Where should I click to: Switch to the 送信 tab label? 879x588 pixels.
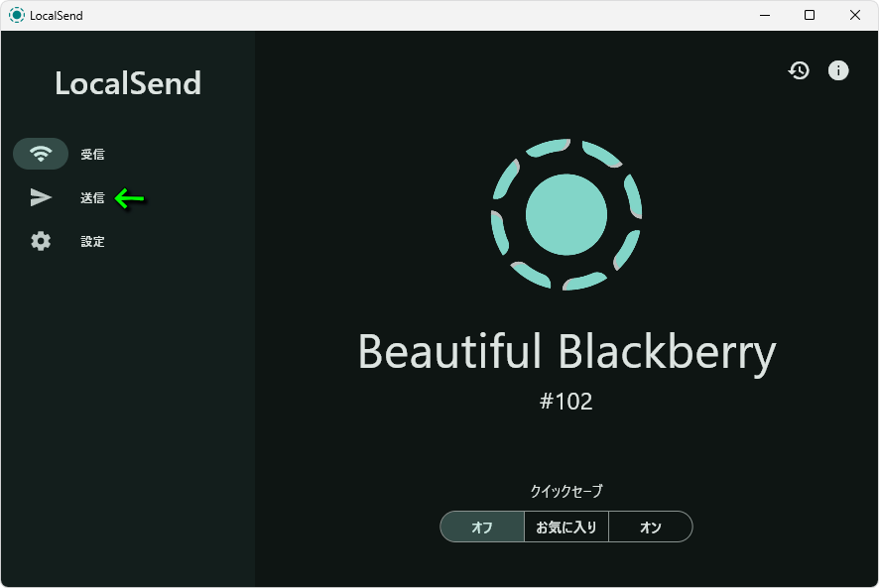(92, 198)
